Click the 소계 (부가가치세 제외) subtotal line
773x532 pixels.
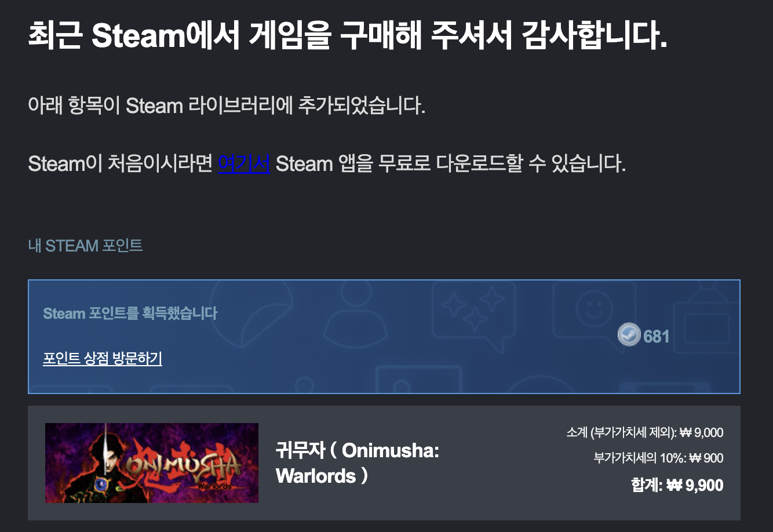point(645,432)
